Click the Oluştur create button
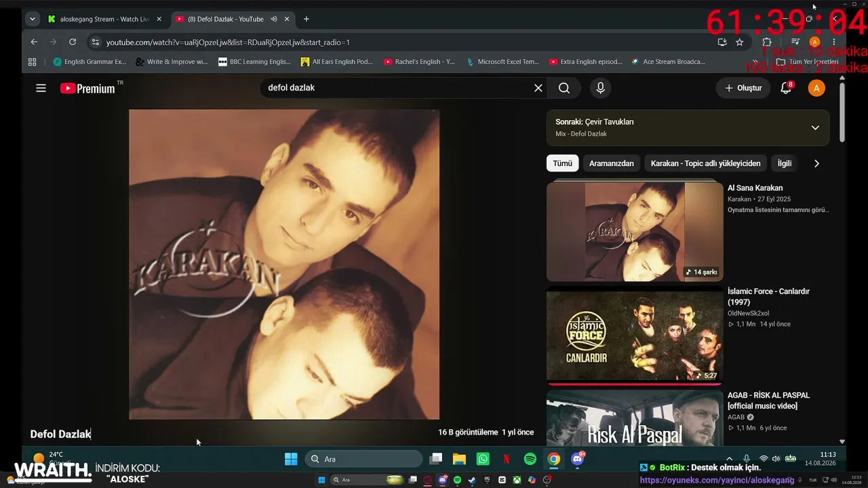 pos(744,88)
